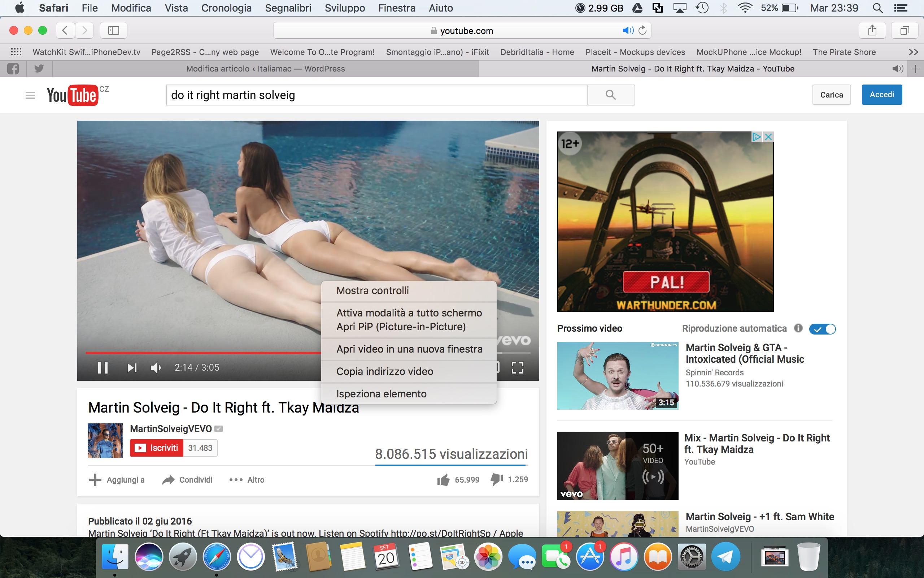The height and width of the screenshot is (578, 924).
Task: Go to YouTube home via logo
Action: (73, 95)
